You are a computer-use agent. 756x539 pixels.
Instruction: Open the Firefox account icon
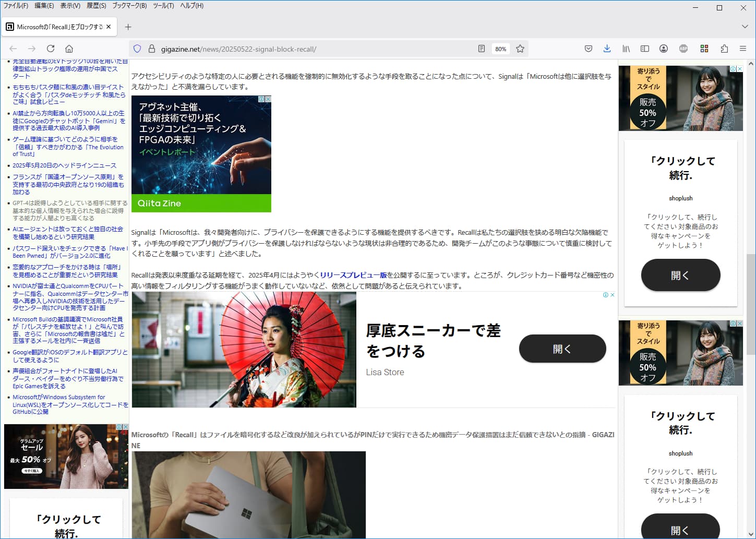664,49
